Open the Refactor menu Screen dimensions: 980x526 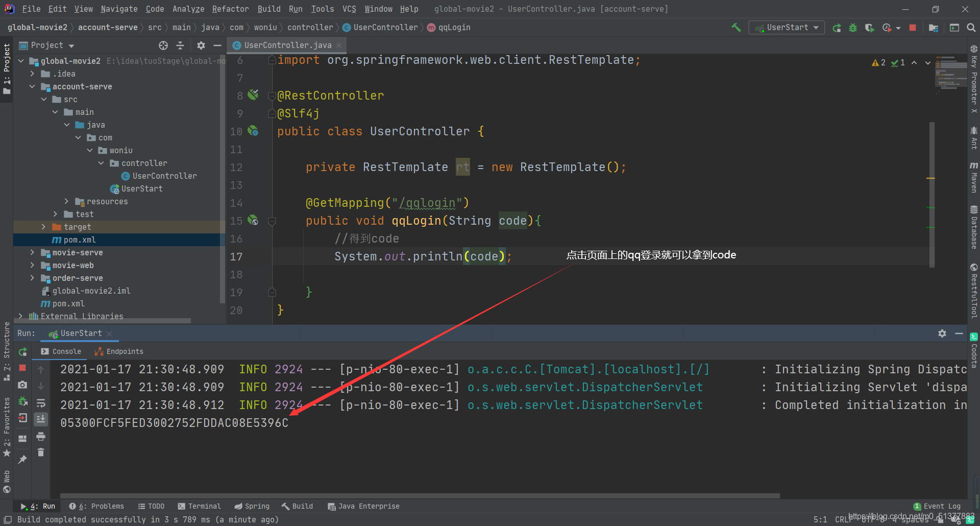coord(230,9)
